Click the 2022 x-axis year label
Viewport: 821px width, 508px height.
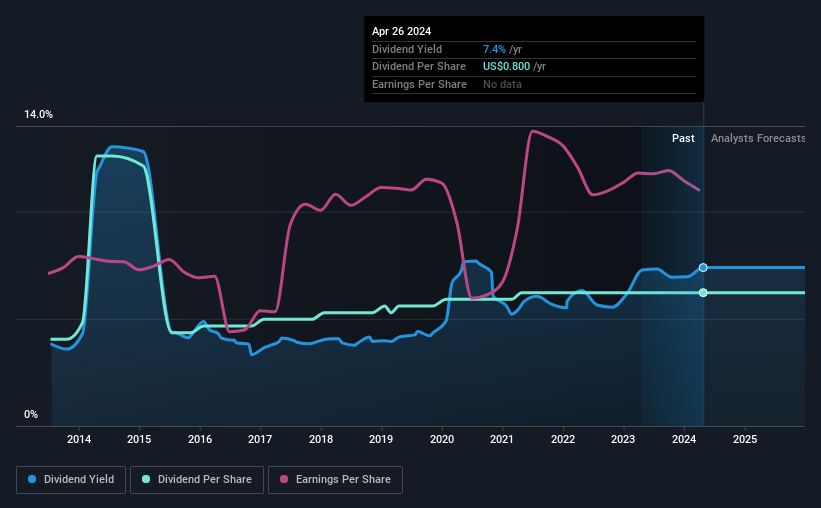pyautogui.click(x=563, y=439)
